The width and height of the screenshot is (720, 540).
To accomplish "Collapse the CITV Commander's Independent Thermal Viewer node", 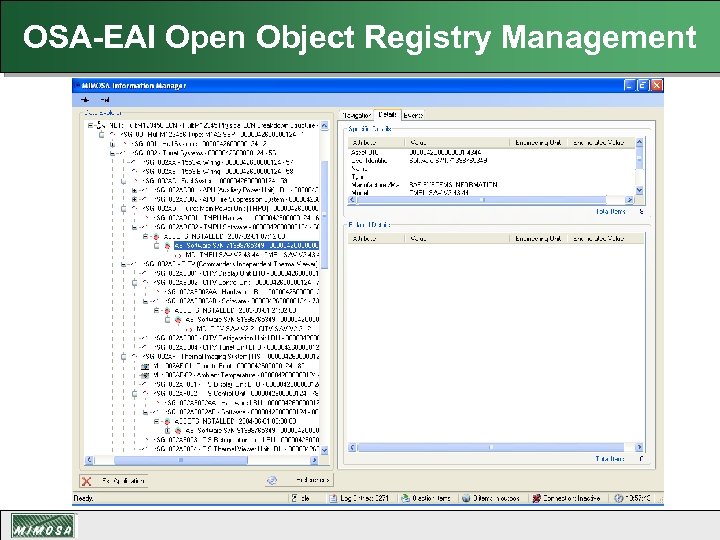I will (x=124, y=264).
